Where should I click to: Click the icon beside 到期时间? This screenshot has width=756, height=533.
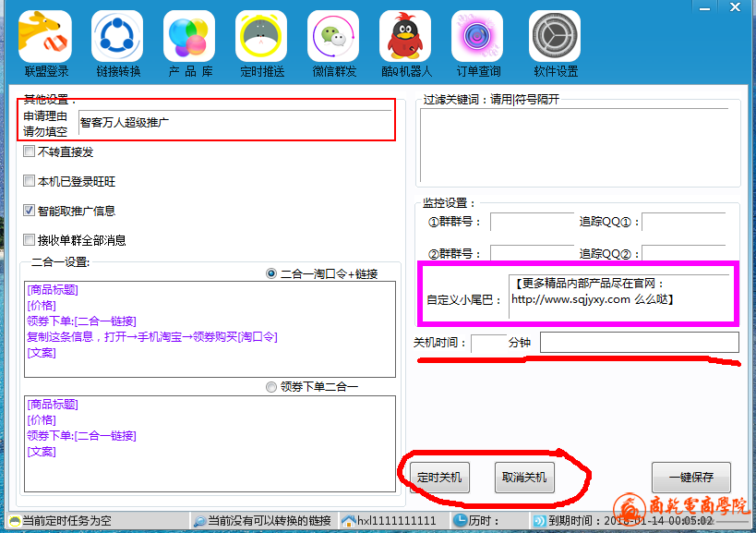coord(539,521)
